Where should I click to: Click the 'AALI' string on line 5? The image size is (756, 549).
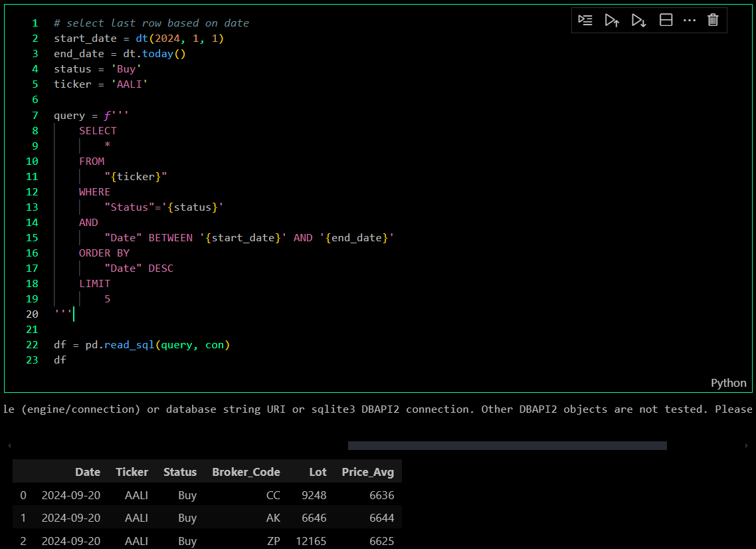pyautogui.click(x=130, y=84)
